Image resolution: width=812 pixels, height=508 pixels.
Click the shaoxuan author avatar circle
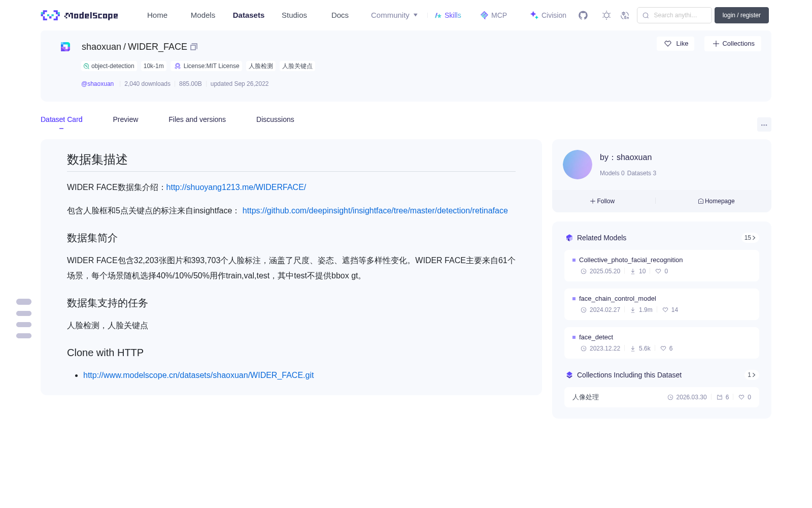pos(578,165)
